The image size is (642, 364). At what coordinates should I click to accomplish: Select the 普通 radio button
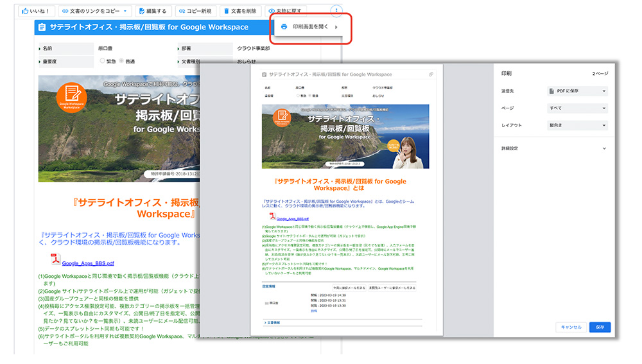pos(121,60)
